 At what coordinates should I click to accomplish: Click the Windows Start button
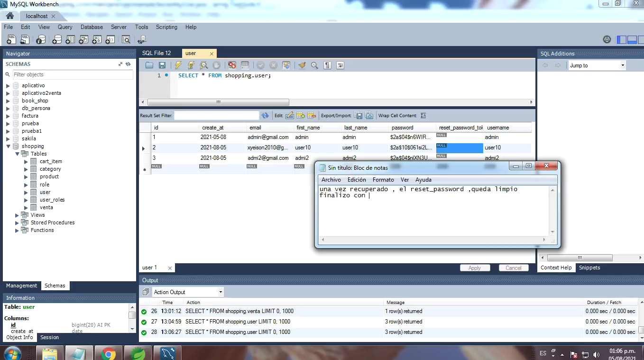coord(13,353)
